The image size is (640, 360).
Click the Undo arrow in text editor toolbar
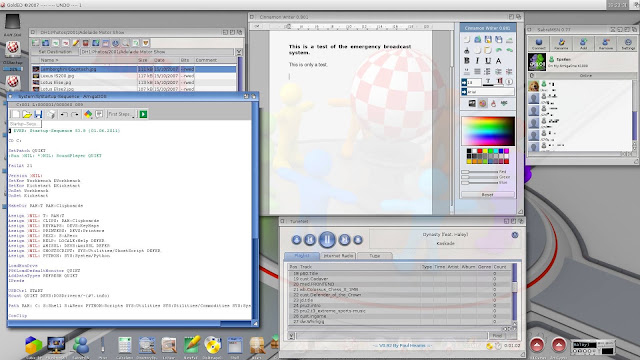[64, 114]
